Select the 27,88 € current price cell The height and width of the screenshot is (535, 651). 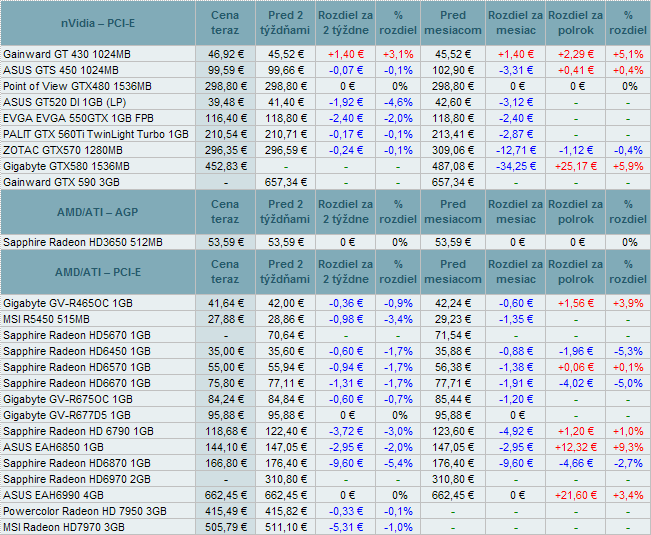coord(225,320)
